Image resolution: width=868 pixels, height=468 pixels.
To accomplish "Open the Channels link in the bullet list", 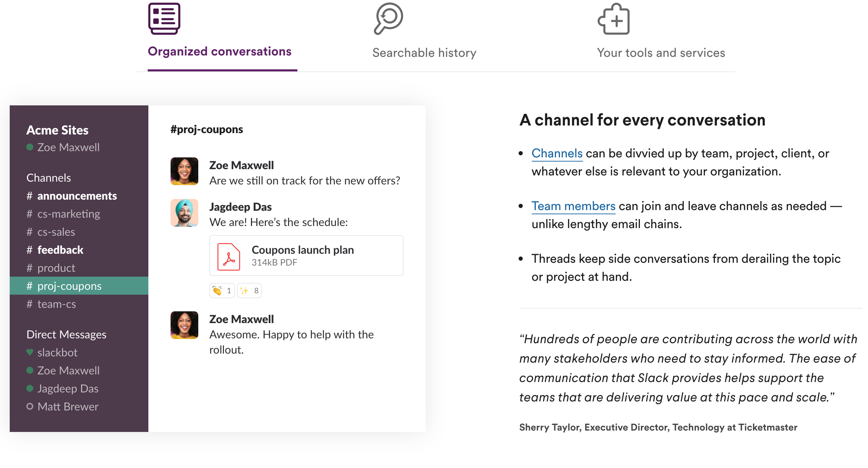I will (557, 153).
